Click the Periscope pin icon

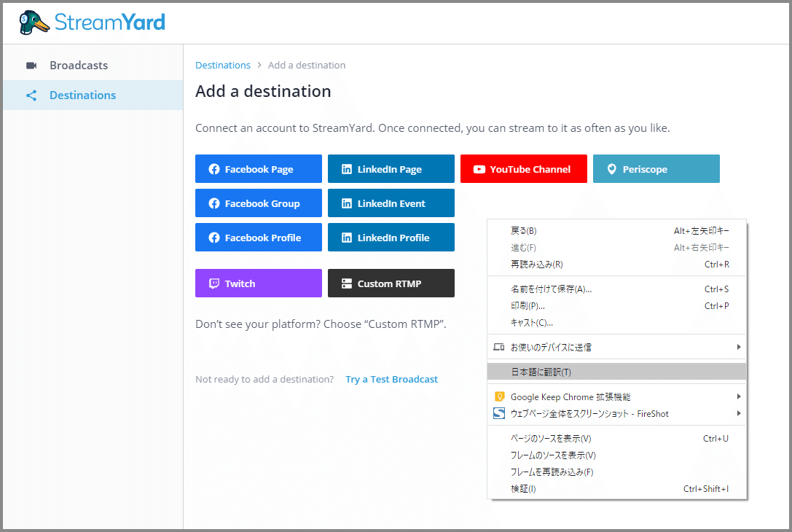(611, 169)
